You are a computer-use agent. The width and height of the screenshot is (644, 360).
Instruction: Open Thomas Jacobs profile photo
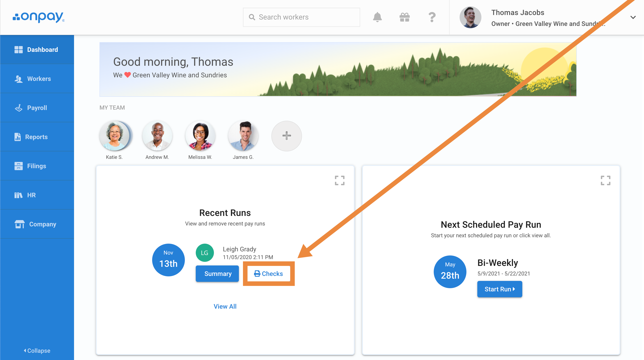pyautogui.click(x=470, y=17)
